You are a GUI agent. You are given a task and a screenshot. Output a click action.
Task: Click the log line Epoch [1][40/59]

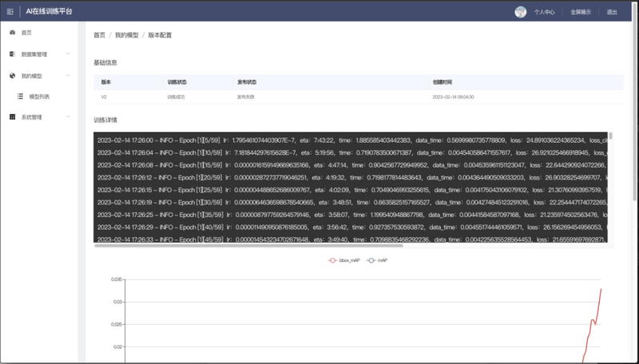point(352,227)
